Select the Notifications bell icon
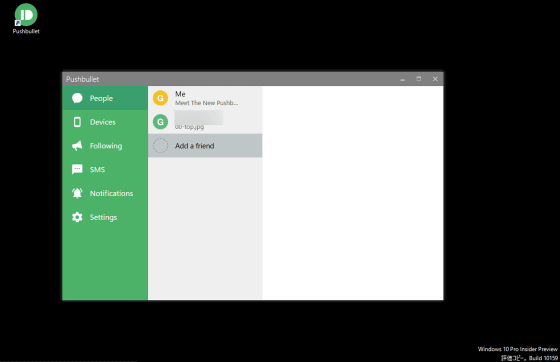Viewport: 560px width, 362px height. point(77,193)
